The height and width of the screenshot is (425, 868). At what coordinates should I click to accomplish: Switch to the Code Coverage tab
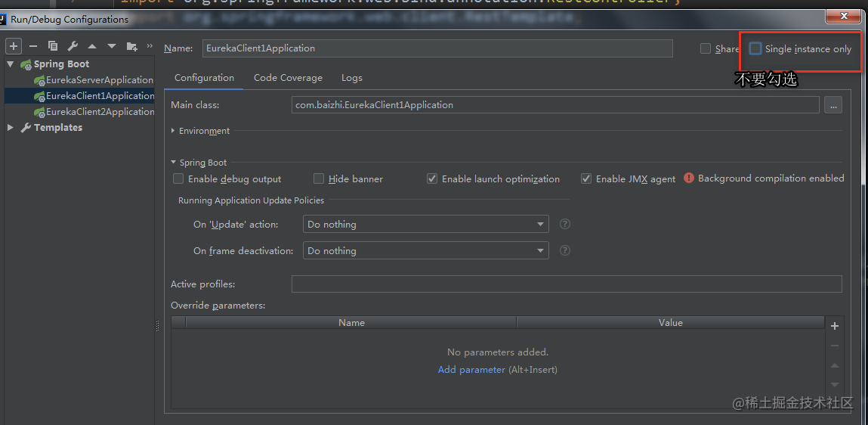point(288,78)
